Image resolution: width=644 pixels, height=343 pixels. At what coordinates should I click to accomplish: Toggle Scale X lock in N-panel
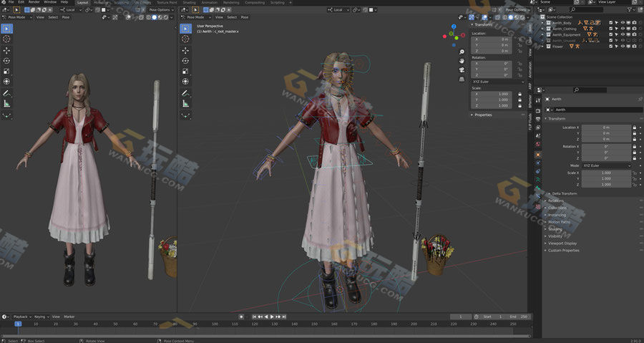pyautogui.click(x=519, y=94)
